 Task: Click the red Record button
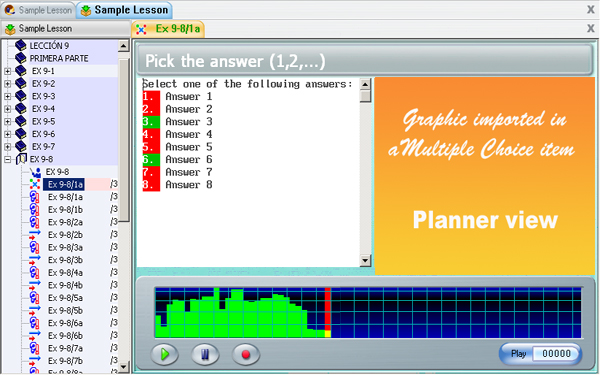[246, 354]
